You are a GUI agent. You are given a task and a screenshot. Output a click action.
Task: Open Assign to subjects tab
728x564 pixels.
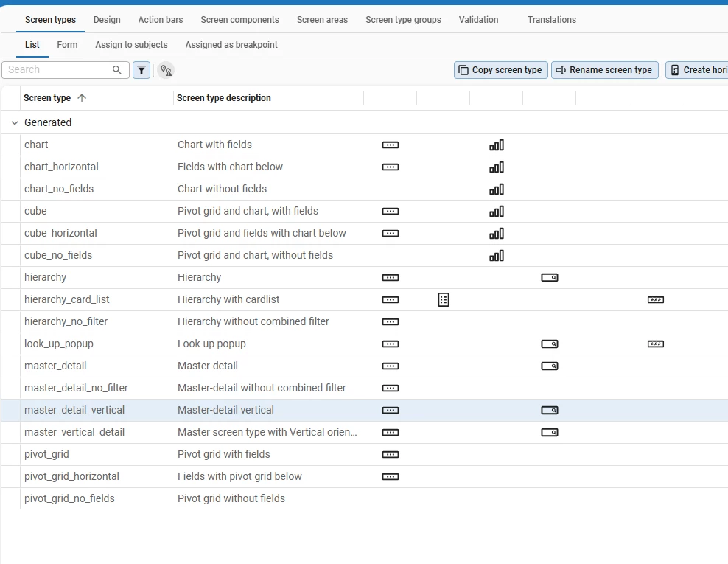(131, 45)
